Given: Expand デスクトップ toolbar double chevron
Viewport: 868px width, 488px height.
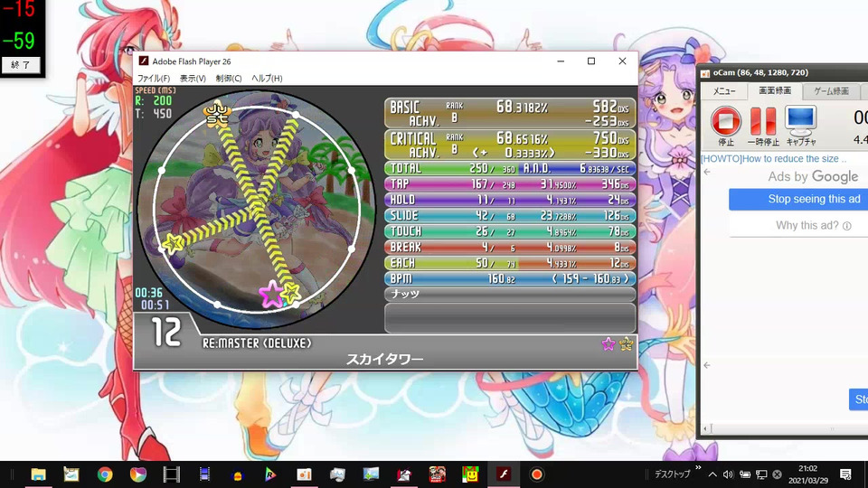Looking at the screenshot, I should point(698,468).
